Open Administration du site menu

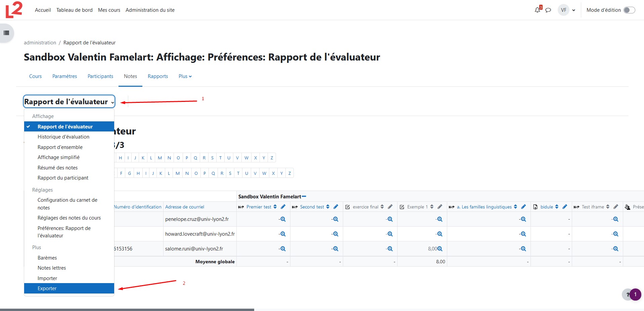click(150, 10)
